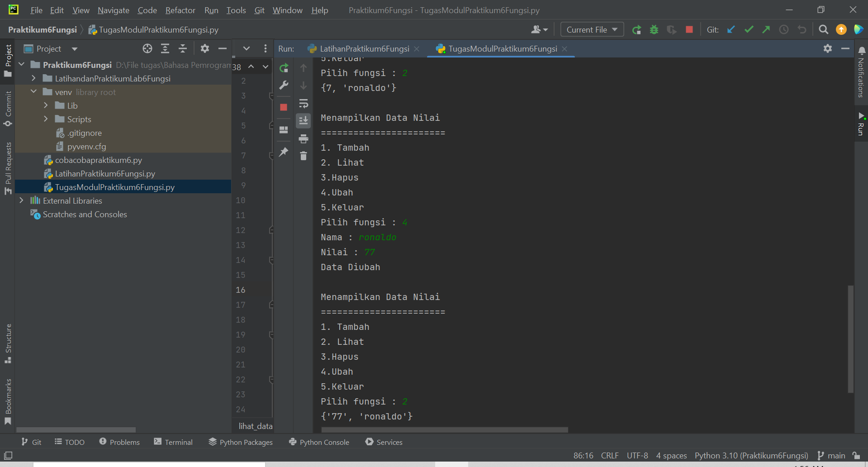Open run configuration wrench settings
Image resolution: width=868 pixels, height=467 pixels.
[x=284, y=85]
